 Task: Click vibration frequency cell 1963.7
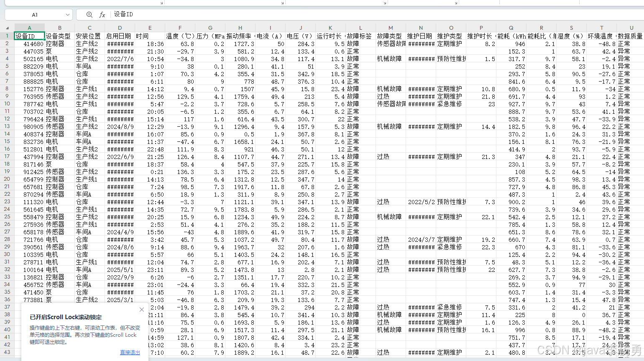click(240, 247)
